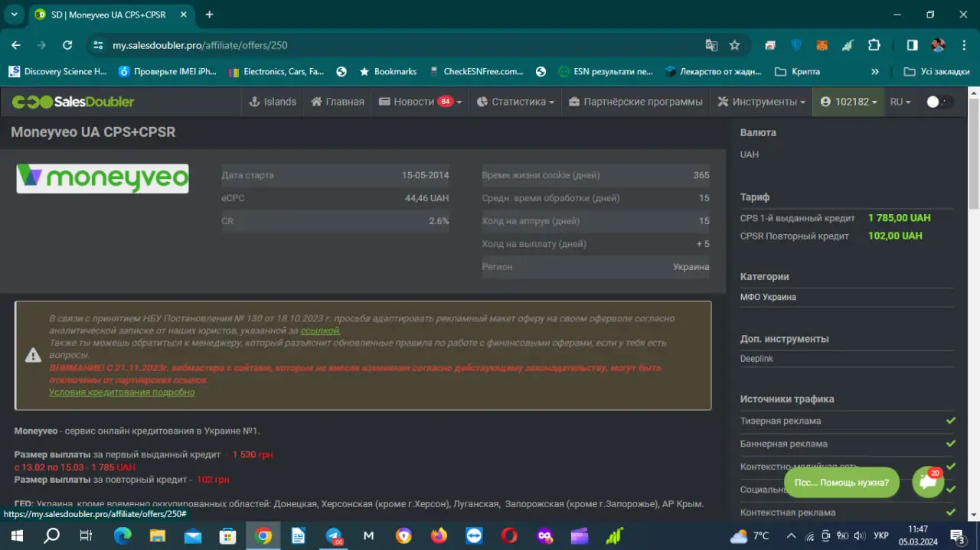Open Telegram from the taskbar
This screenshot has height=550, width=980.
pos(334,536)
